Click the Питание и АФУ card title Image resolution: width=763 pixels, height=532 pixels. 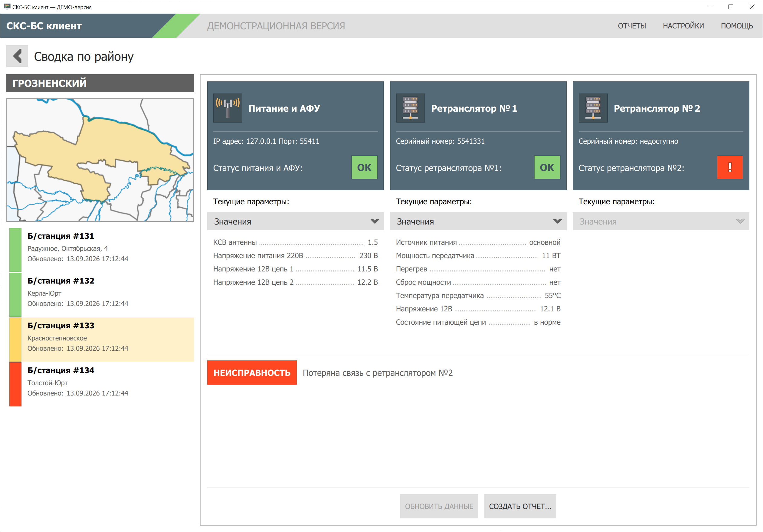click(x=284, y=108)
